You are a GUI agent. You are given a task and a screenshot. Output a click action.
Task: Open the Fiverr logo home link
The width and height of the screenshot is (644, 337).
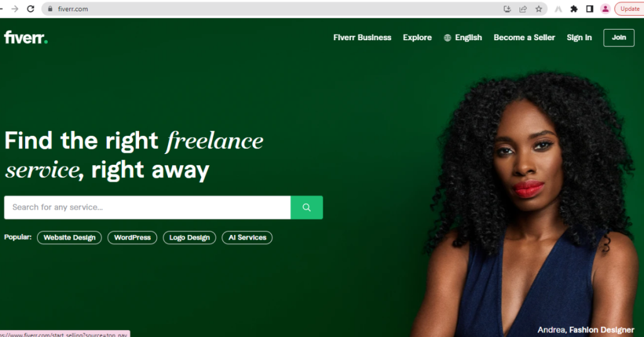point(26,37)
